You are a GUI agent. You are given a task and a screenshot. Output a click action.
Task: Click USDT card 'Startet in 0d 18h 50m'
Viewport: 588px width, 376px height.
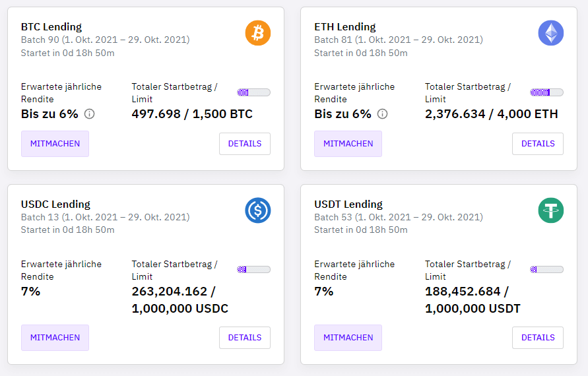point(361,230)
